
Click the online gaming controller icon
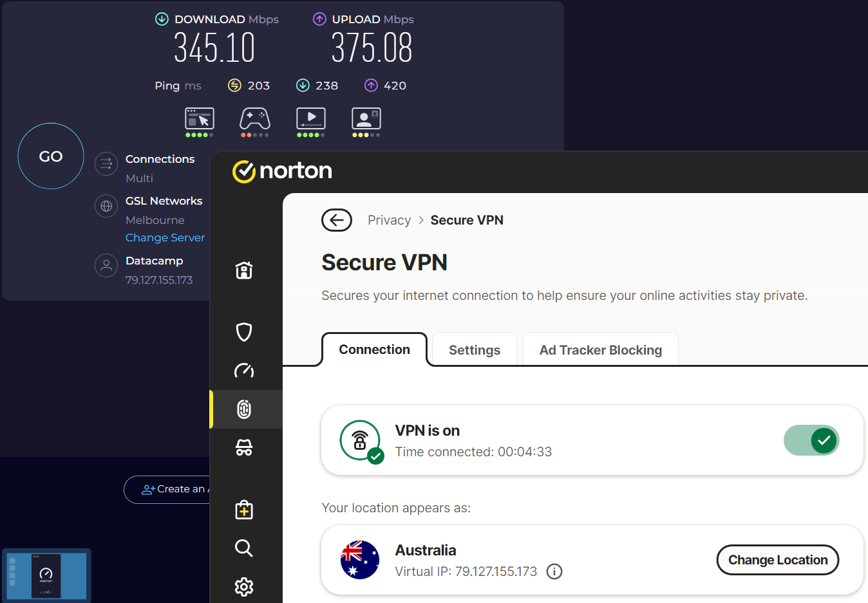[x=255, y=120]
